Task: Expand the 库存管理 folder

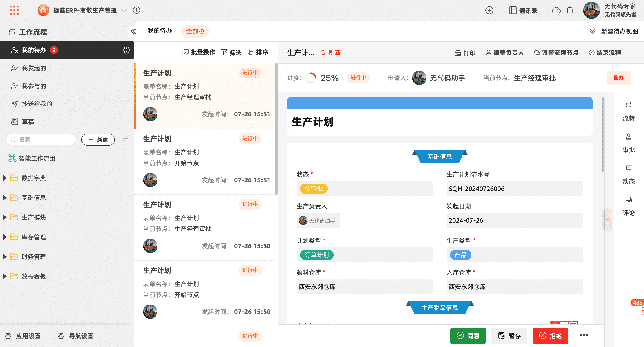Action: pyautogui.click(x=5, y=237)
